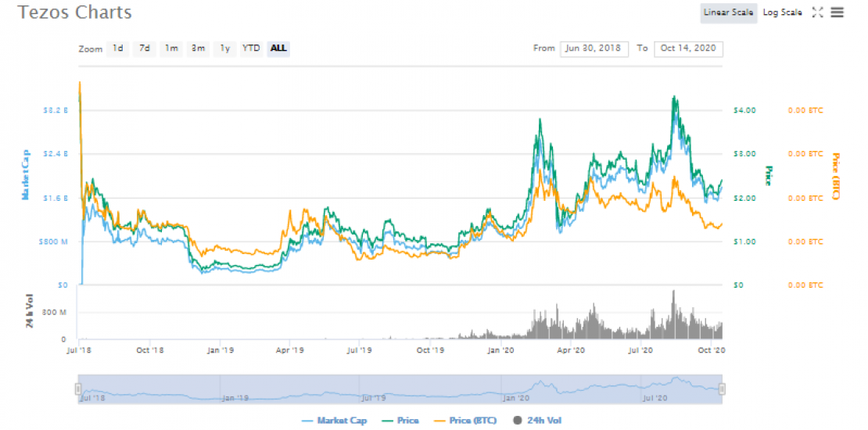This screenshot has height=430, width=868.
Task: Choose the YTD zoom range
Action: click(251, 48)
